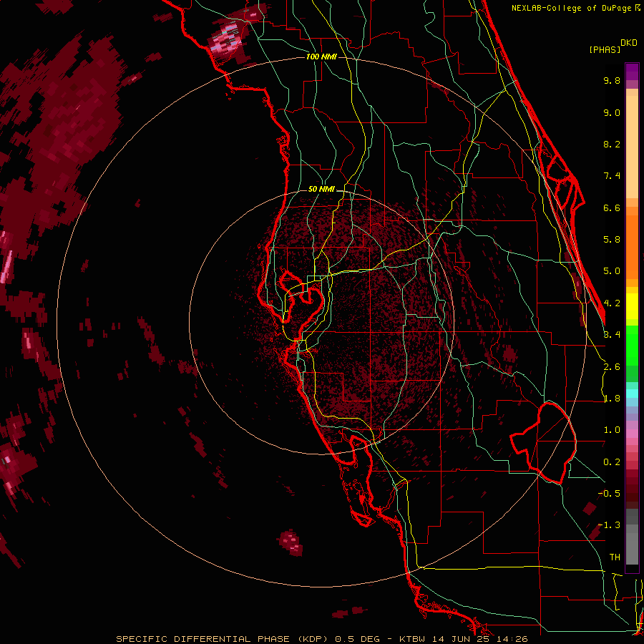
Task: Click the KTBW 14 JUN 25 14:26 timestamp
Action: (x=463, y=639)
